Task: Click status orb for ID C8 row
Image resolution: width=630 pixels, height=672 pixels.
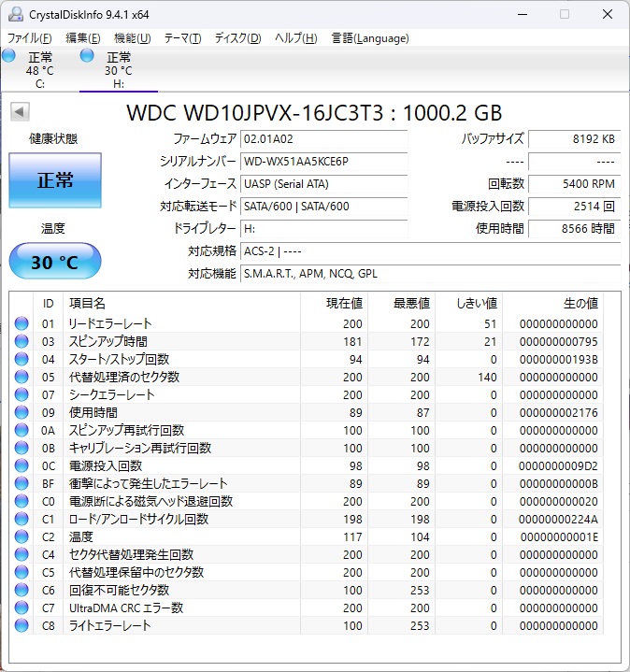Action: coord(21,625)
